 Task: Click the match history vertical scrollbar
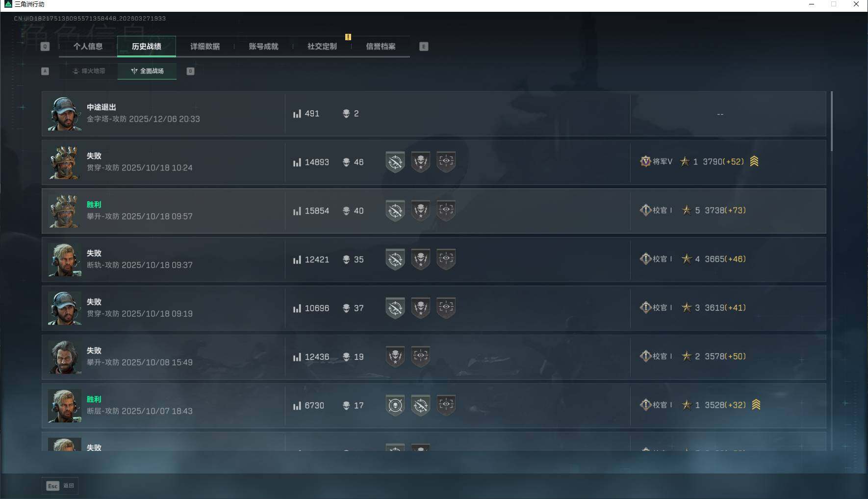click(832, 121)
